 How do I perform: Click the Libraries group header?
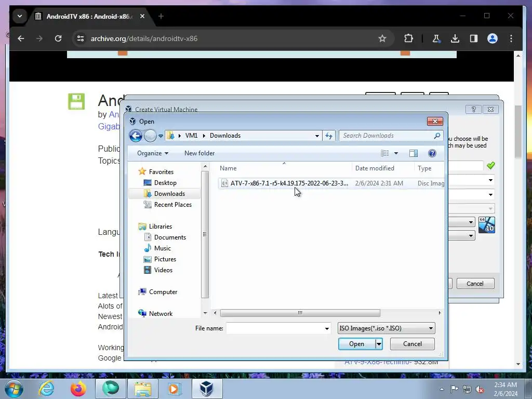[160, 227]
